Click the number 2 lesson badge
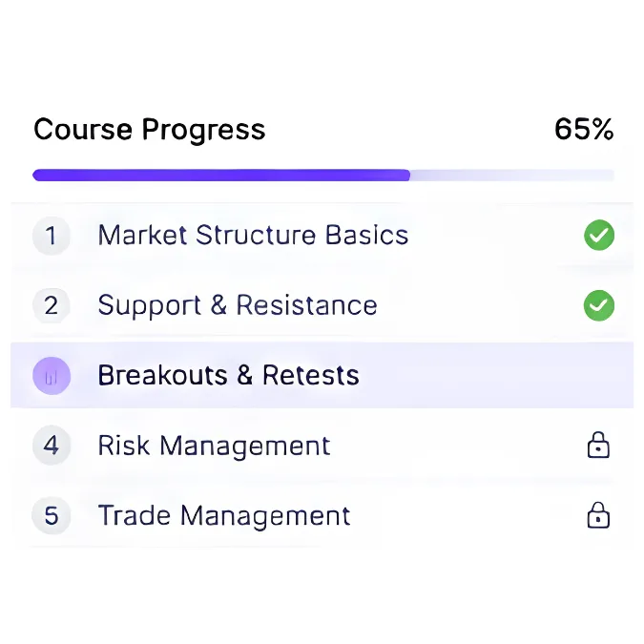Viewport: 644px width, 644px height. (52, 305)
